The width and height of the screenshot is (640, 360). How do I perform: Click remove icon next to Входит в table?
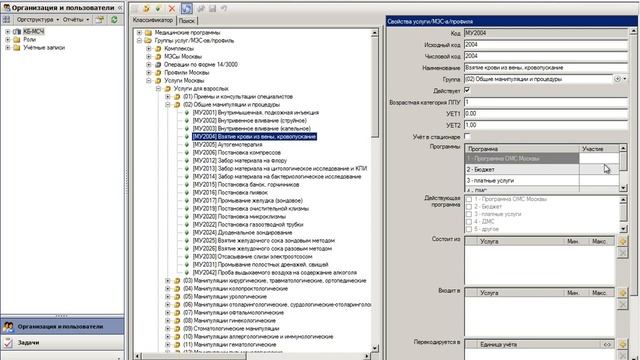[622, 304]
